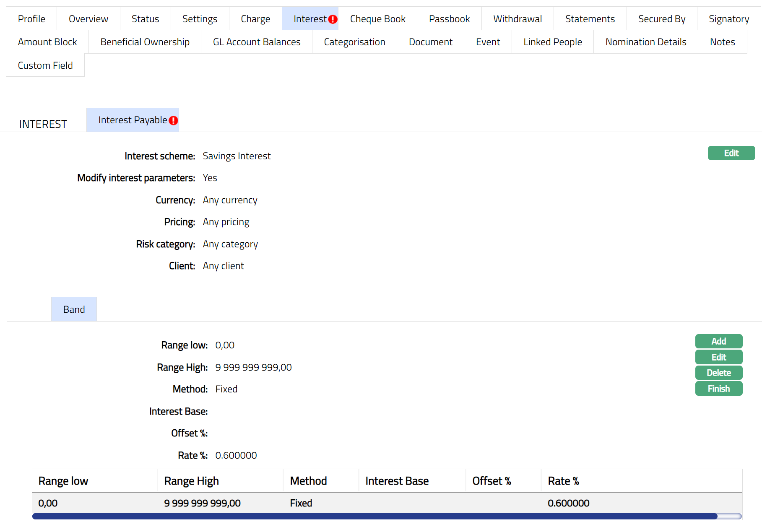Image resolution: width=762 pixels, height=532 pixels.
Task: Click the warning icon beside Interest Payable
Action: [x=173, y=121]
